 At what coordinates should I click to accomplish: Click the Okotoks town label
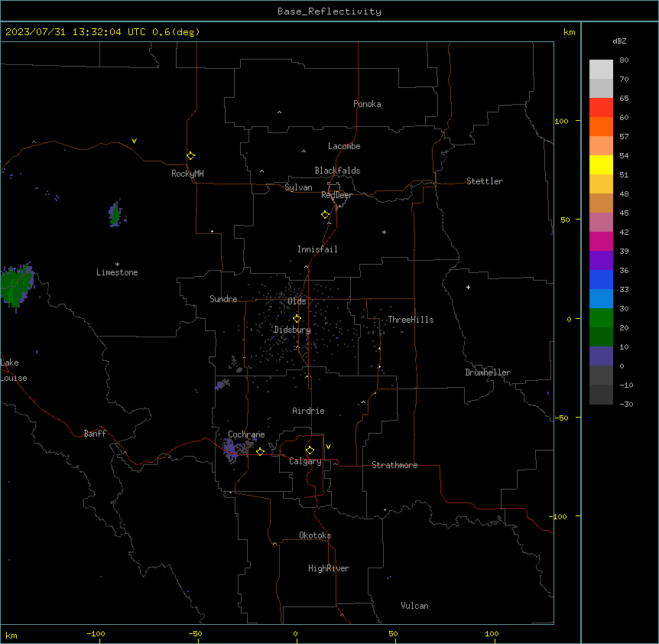(315, 535)
